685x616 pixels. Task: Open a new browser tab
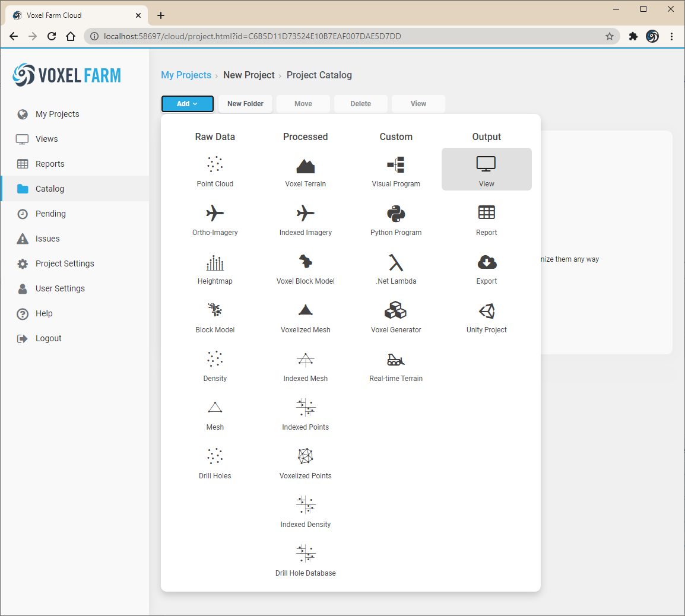pyautogui.click(x=161, y=16)
